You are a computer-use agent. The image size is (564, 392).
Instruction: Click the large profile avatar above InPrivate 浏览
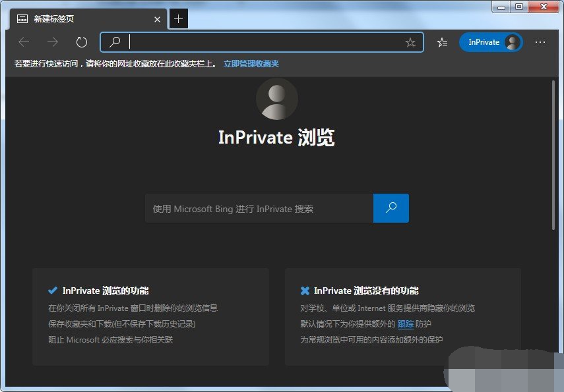[276, 99]
